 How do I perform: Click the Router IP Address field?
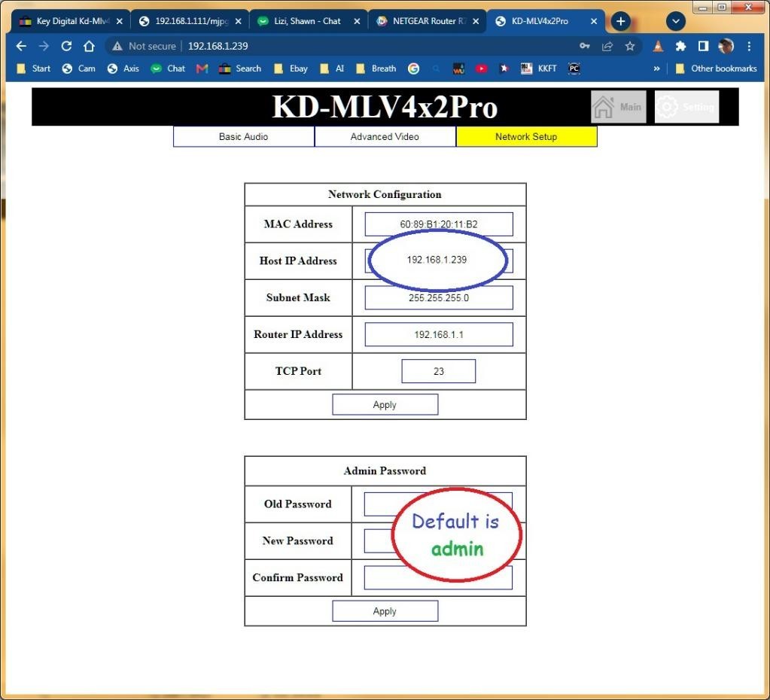439,334
